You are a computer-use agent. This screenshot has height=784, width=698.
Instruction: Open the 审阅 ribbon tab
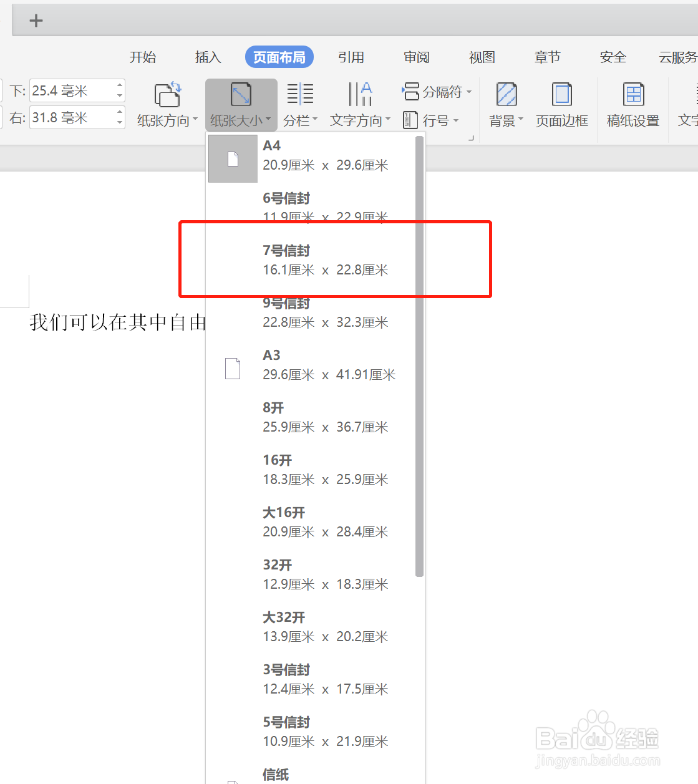pyautogui.click(x=417, y=57)
